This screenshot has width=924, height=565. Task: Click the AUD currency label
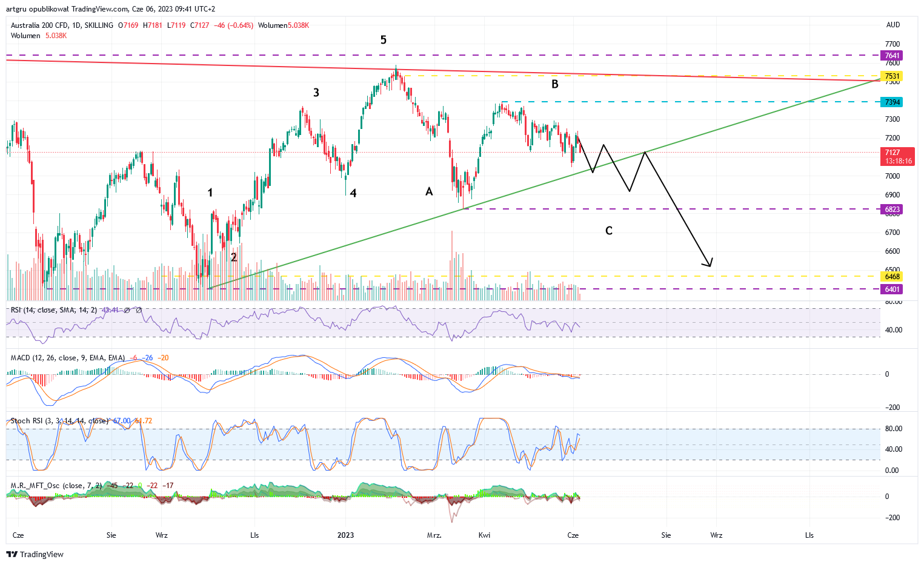[892, 25]
